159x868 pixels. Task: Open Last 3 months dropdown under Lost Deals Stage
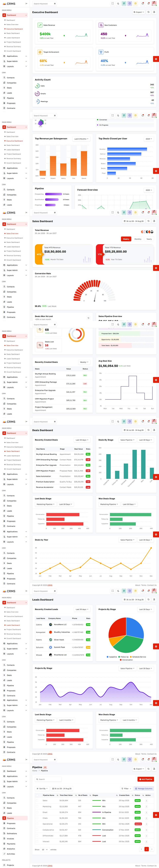[66, 720]
